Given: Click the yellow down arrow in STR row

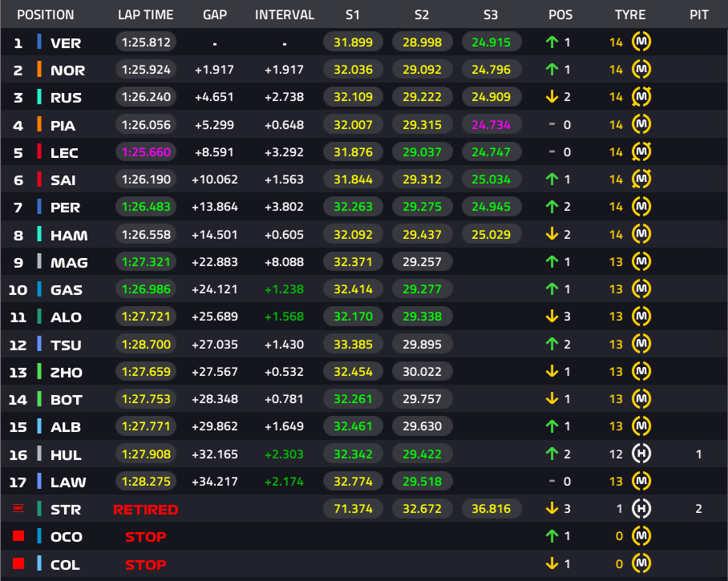Looking at the screenshot, I should point(552,509).
